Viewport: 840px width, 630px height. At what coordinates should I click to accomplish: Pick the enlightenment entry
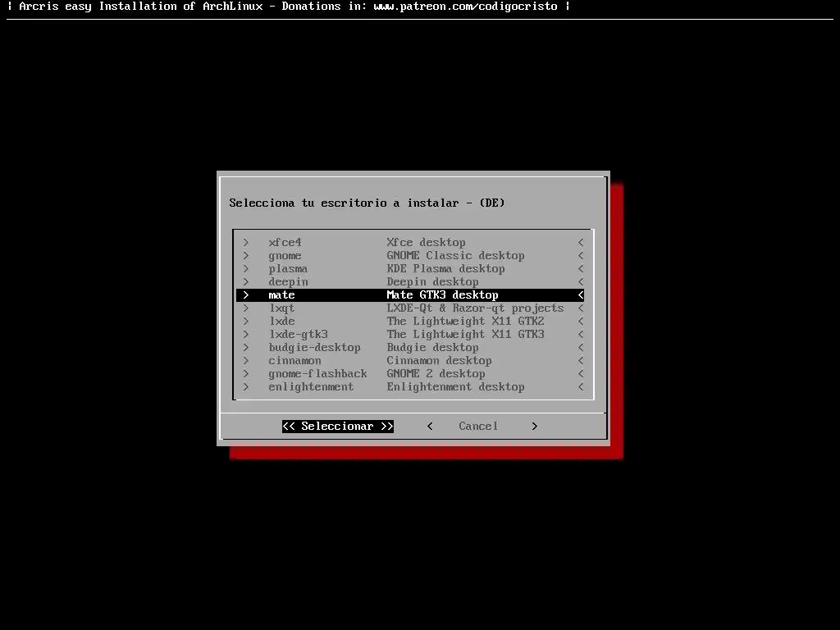pyautogui.click(x=410, y=387)
